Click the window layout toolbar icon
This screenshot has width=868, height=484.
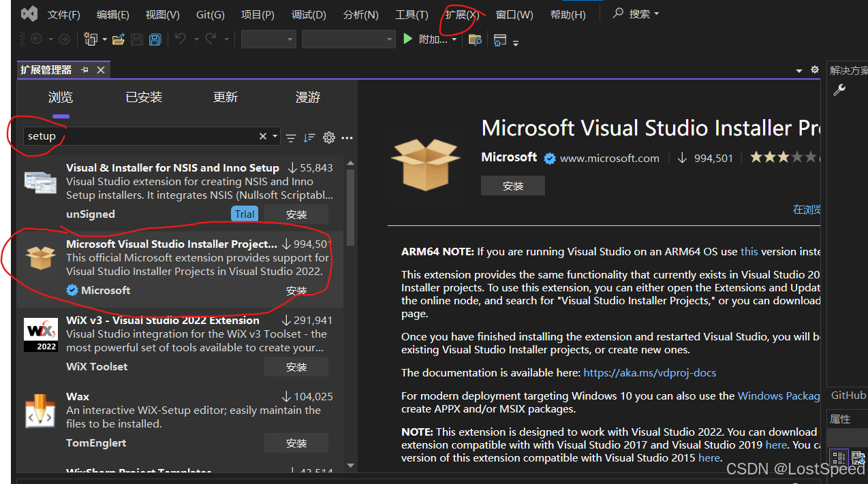(500, 40)
